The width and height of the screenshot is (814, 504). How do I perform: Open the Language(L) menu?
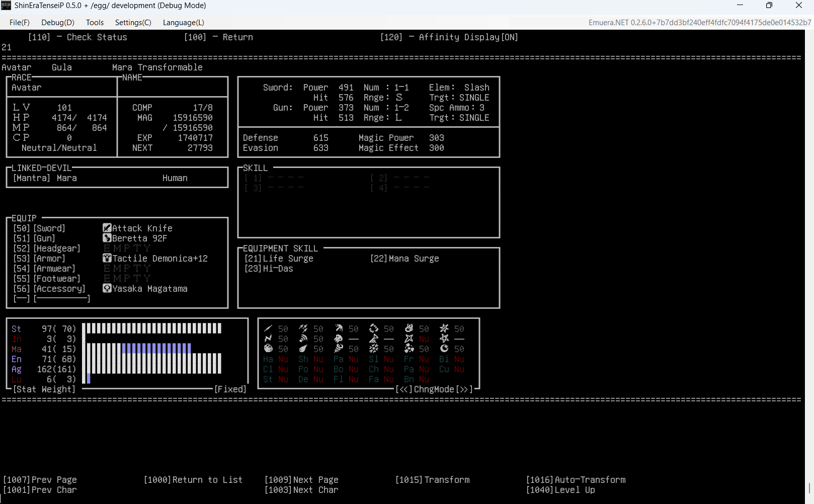pos(183,23)
